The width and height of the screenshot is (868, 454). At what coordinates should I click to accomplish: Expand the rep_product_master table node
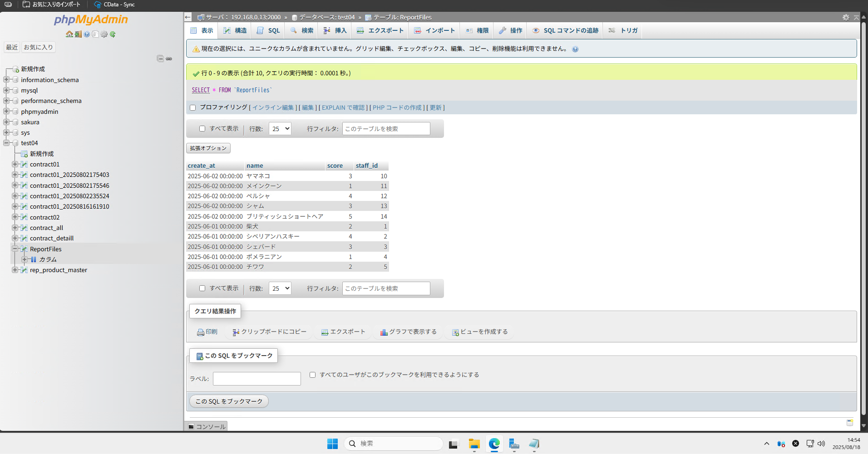(15, 270)
